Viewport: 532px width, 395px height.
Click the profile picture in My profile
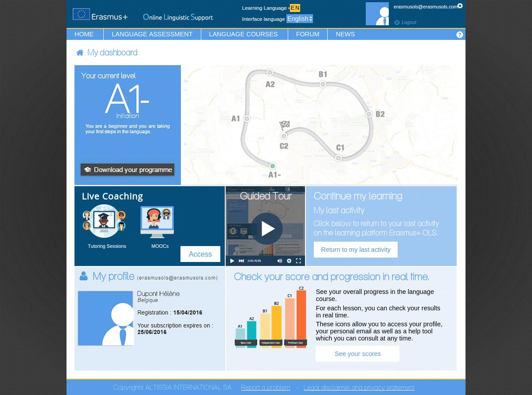(x=106, y=318)
